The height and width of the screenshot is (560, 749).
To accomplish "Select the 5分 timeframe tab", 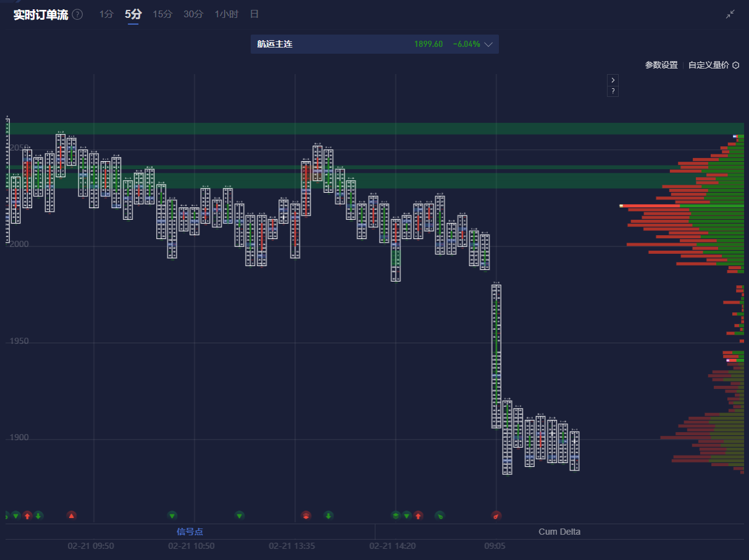I will point(133,14).
